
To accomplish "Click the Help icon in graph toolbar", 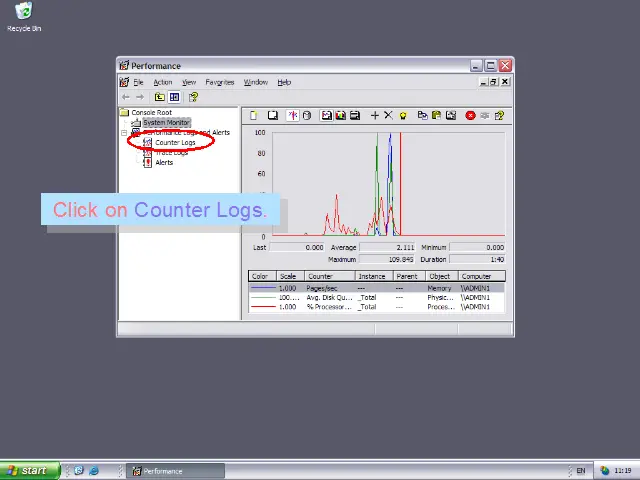I will click(x=499, y=116).
